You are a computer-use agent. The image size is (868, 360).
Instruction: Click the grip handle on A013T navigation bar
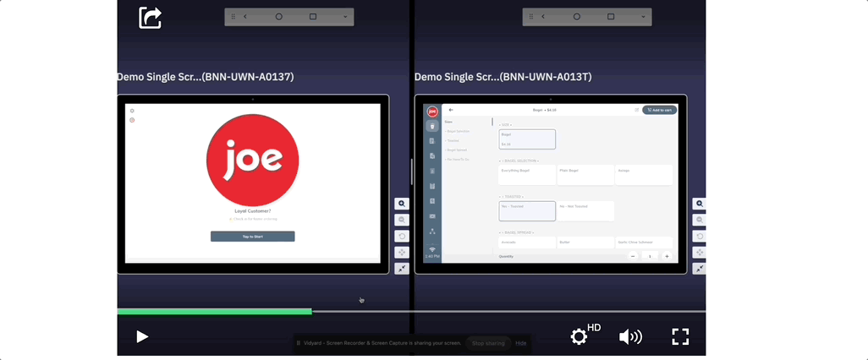(x=531, y=17)
